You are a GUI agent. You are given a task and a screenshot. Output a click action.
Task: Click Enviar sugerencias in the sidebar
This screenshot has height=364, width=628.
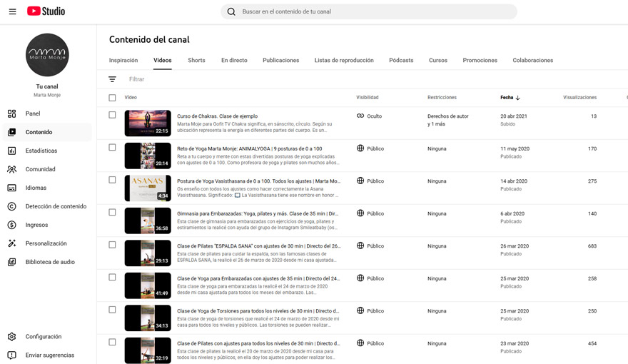point(49,355)
